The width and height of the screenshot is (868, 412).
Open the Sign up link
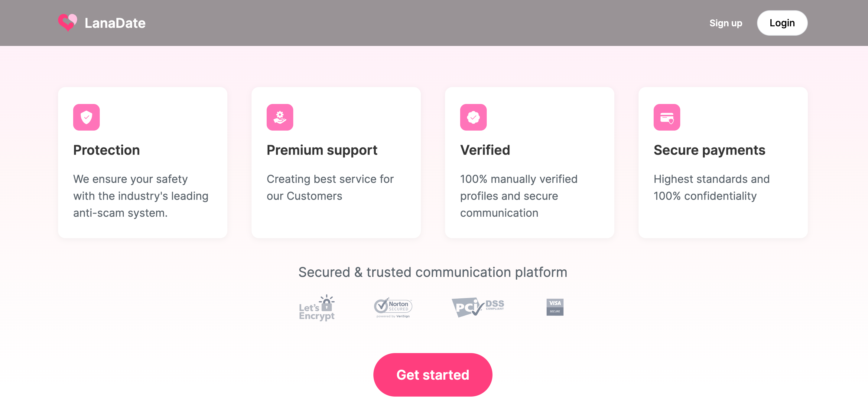point(726,23)
